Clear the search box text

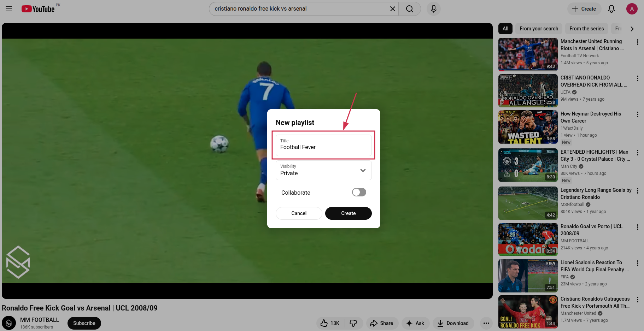pyautogui.click(x=392, y=9)
